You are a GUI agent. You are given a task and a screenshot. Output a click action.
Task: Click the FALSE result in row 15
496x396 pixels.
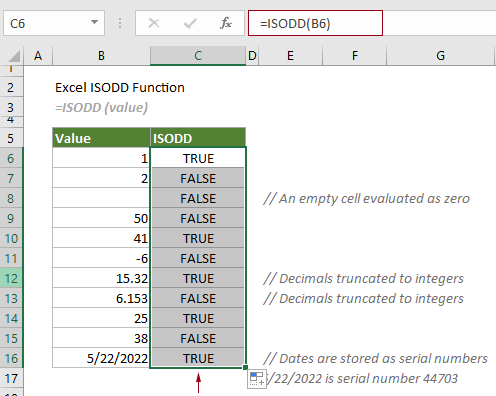[x=198, y=338]
